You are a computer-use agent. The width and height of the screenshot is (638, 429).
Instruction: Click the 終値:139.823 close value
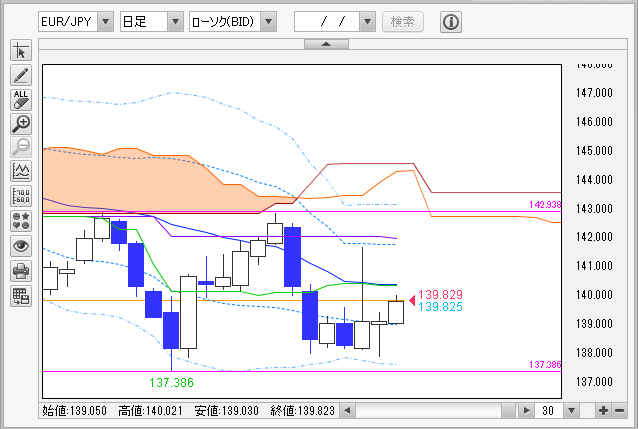click(x=303, y=411)
